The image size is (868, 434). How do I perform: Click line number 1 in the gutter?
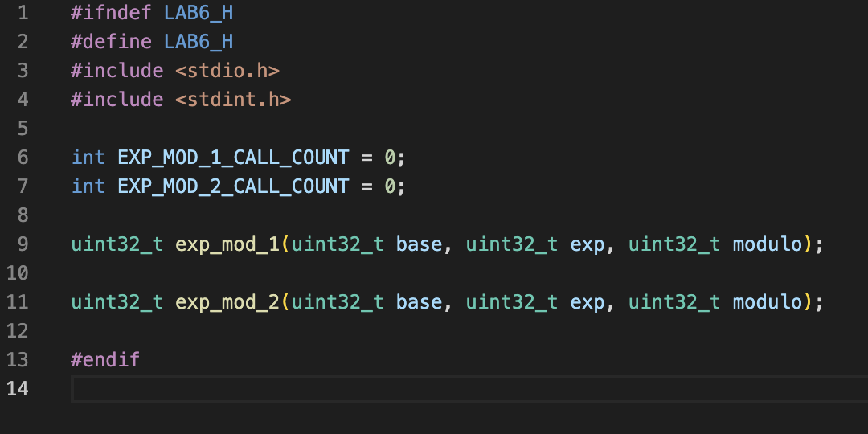coord(23,13)
